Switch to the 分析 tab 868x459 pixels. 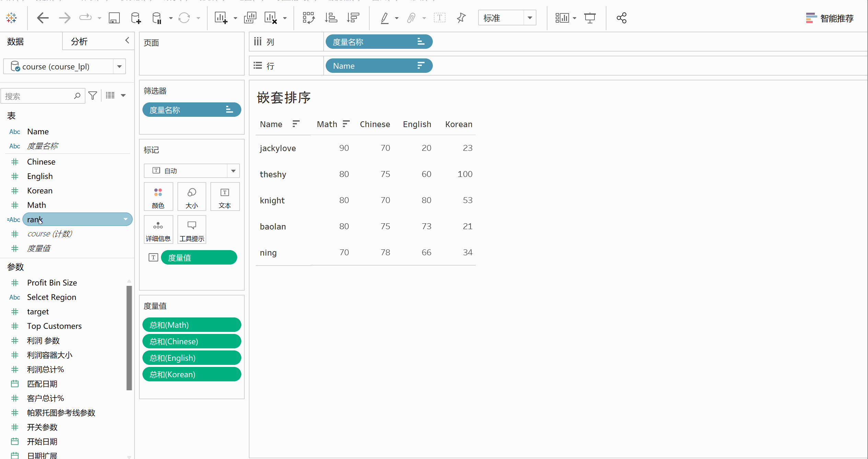click(x=79, y=42)
